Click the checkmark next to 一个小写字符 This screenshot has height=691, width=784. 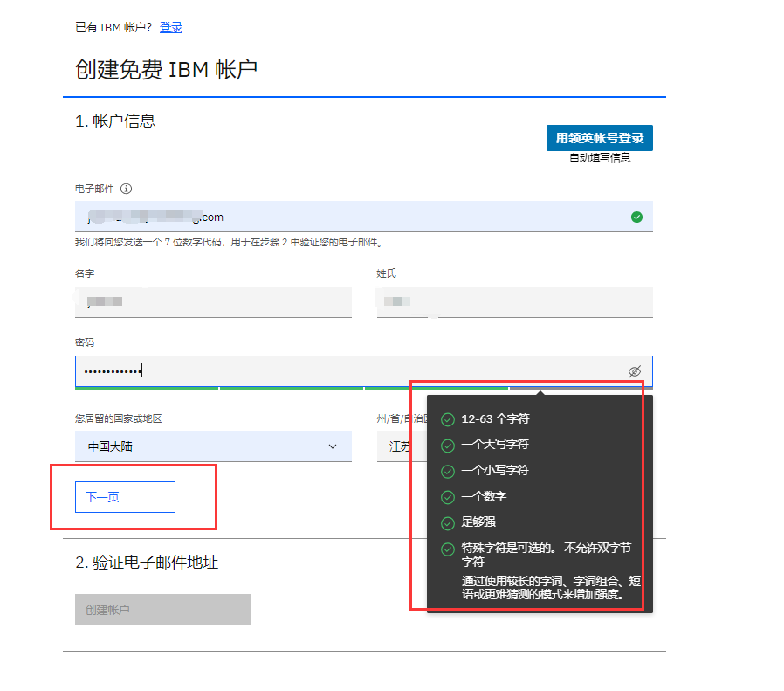pos(447,470)
